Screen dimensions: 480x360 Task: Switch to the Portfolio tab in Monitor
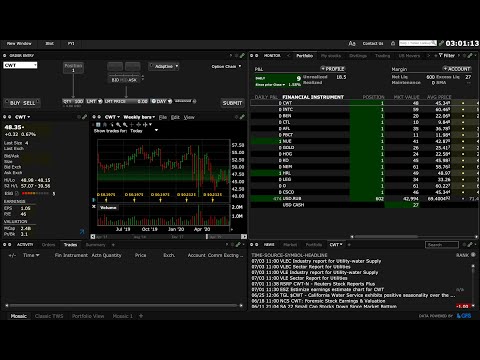click(x=305, y=56)
